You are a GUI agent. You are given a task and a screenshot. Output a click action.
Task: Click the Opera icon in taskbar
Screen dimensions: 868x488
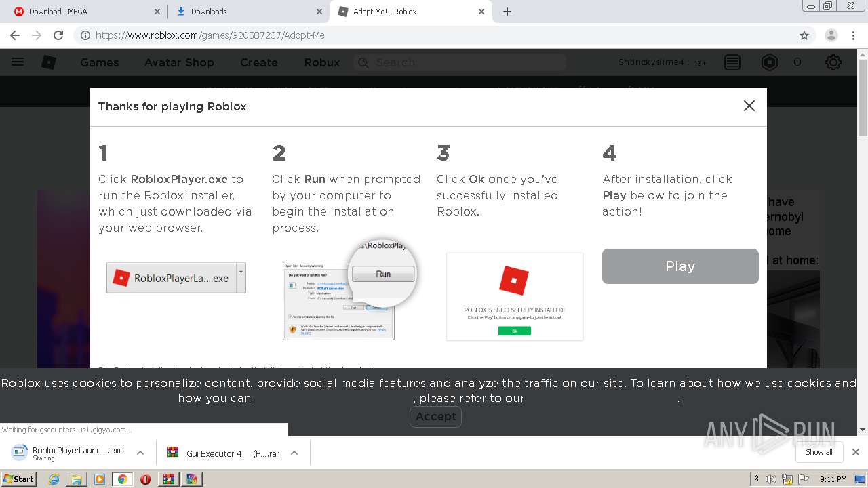(145, 479)
